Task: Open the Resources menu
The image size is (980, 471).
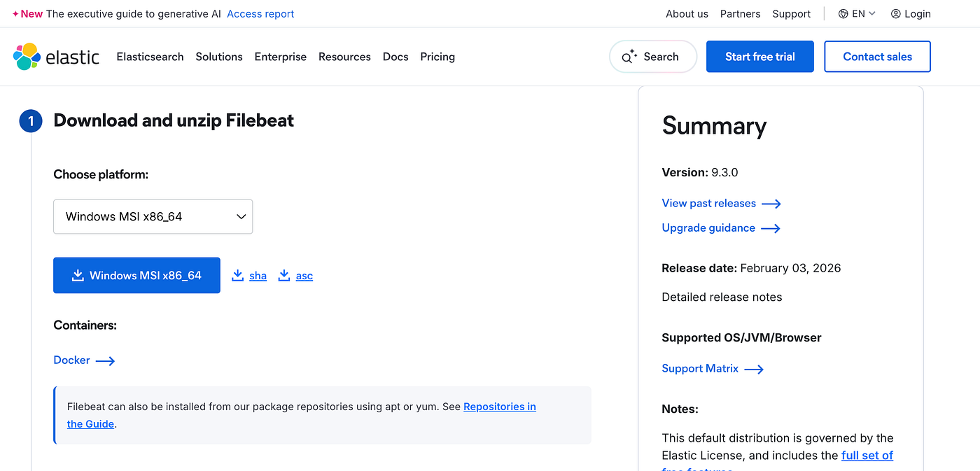Action: (x=344, y=57)
